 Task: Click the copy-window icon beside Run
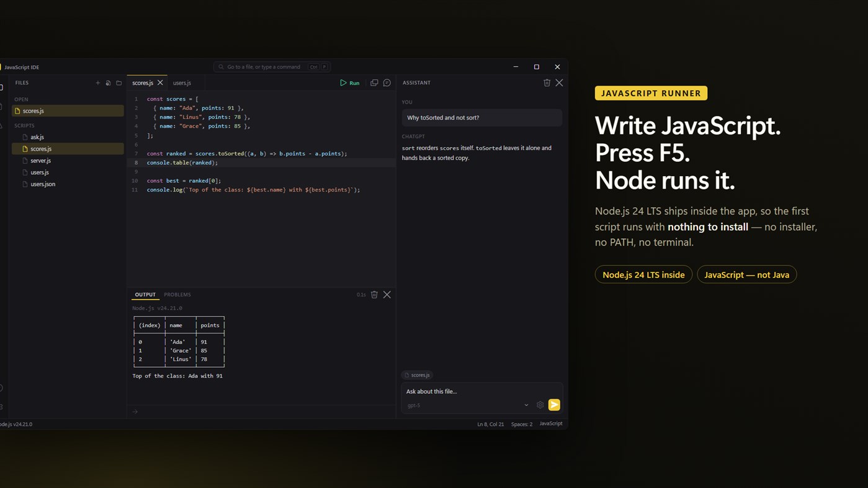(374, 82)
